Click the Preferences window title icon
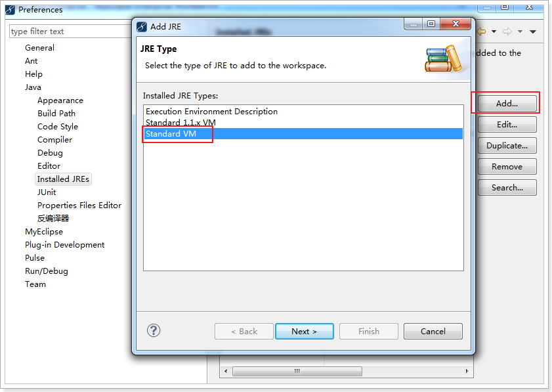 click(x=11, y=9)
